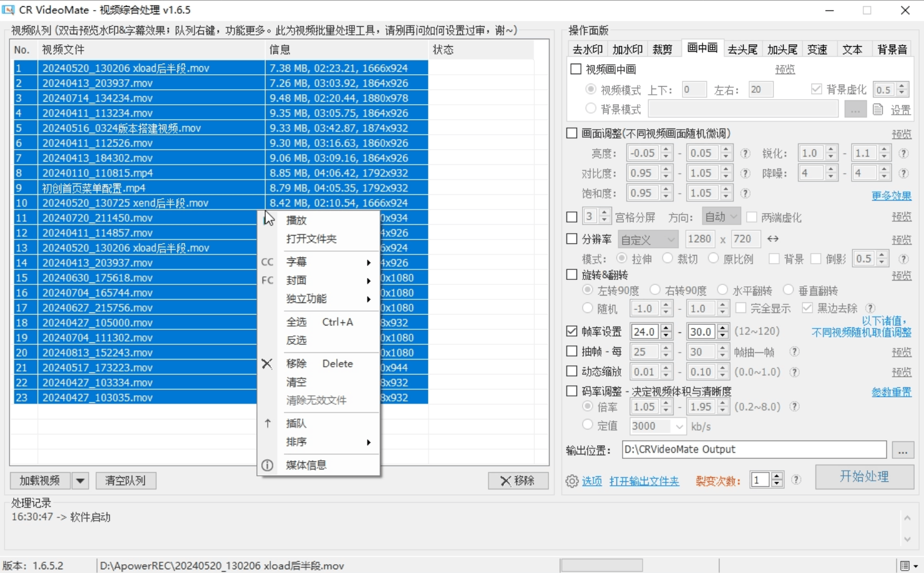Click the 输出位置 path field
This screenshot has width=924, height=573.
(x=754, y=450)
